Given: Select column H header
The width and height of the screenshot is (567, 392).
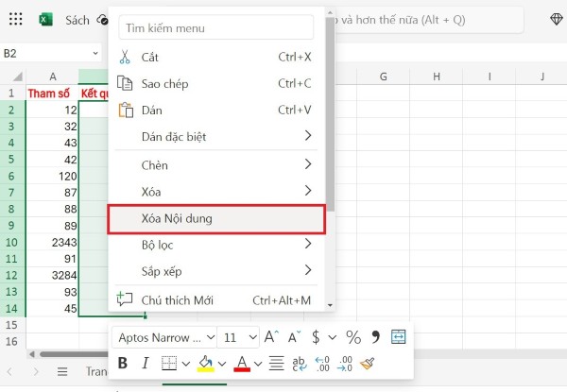Looking at the screenshot, I should [x=437, y=77].
